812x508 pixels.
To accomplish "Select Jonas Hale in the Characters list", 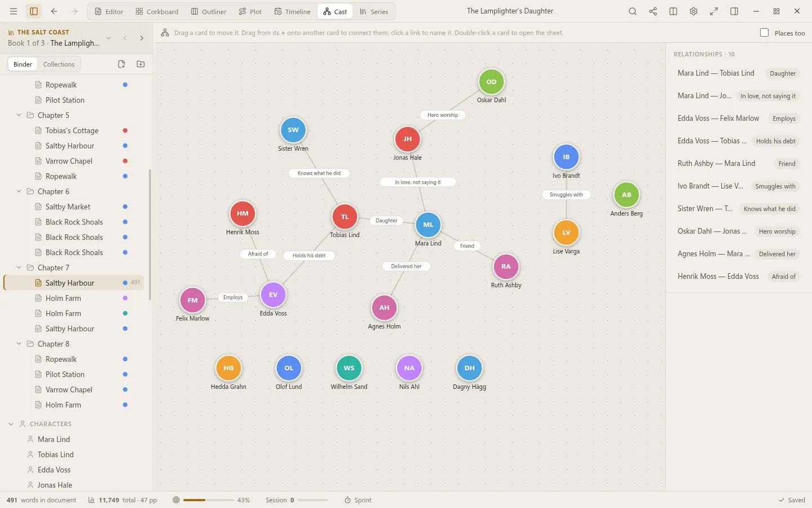I will [55, 485].
